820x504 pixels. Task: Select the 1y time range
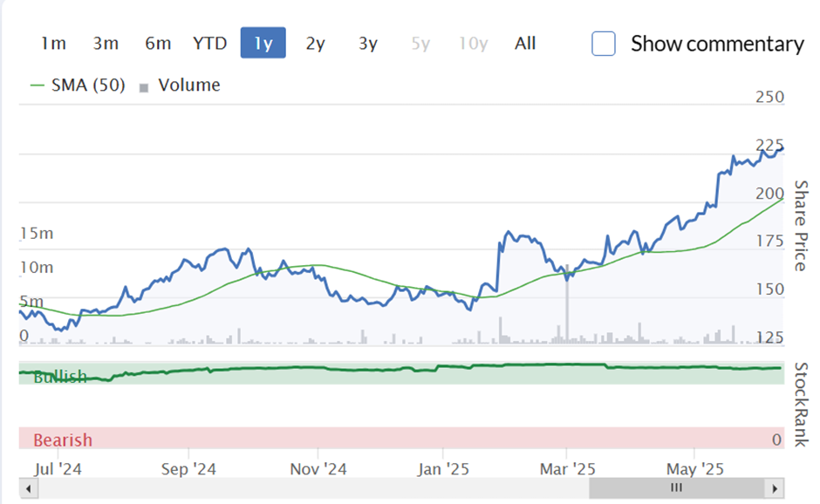pos(263,43)
